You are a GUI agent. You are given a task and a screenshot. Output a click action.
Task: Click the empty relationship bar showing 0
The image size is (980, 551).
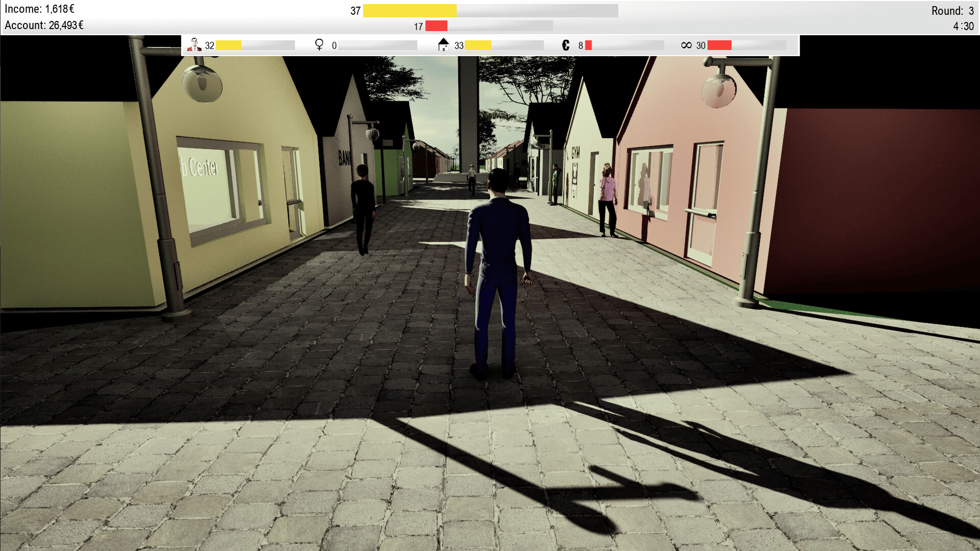(377, 45)
